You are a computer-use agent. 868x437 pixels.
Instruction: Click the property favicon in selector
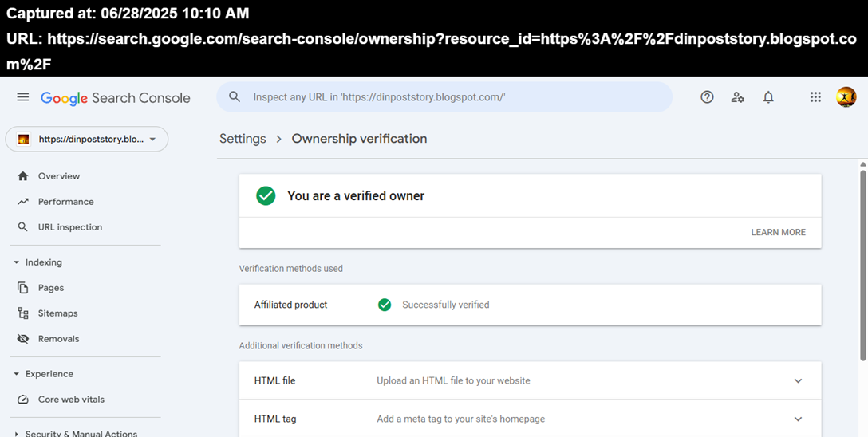point(23,140)
